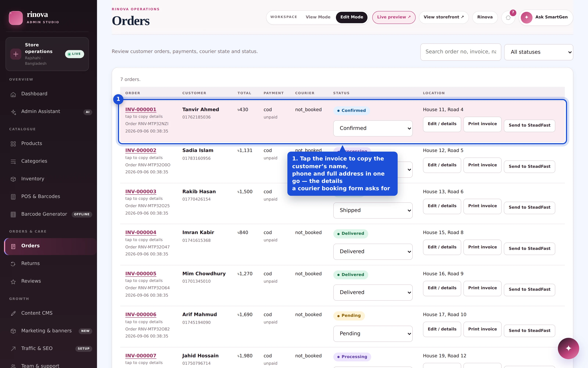Click the Rinova store button
Image resolution: width=588 pixels, height=368 pixels.
pos(485,17)
